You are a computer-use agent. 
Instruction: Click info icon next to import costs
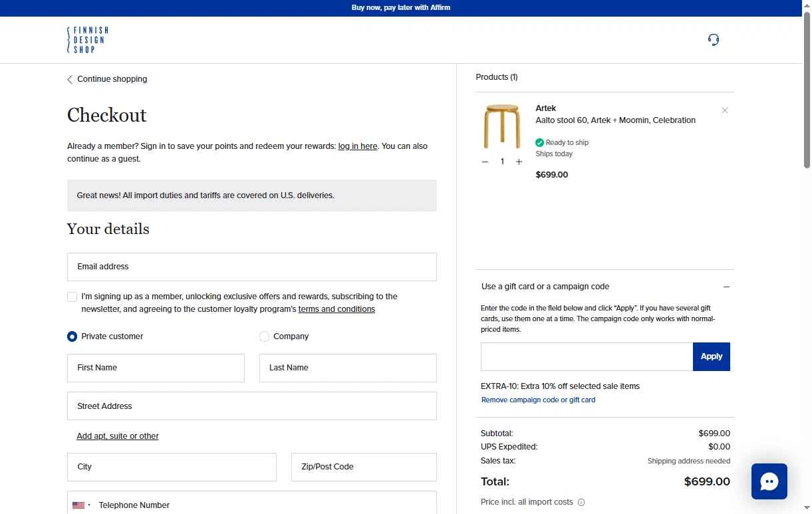pos(581,503)
